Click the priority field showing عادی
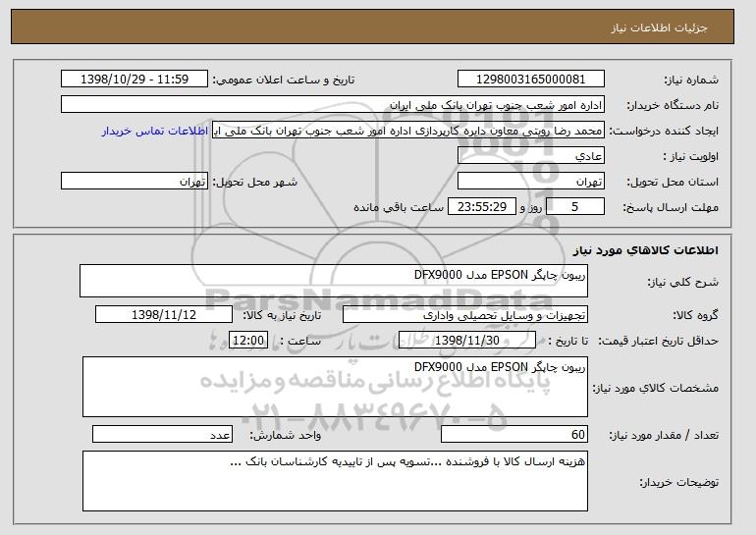 (x=531, y=156)
